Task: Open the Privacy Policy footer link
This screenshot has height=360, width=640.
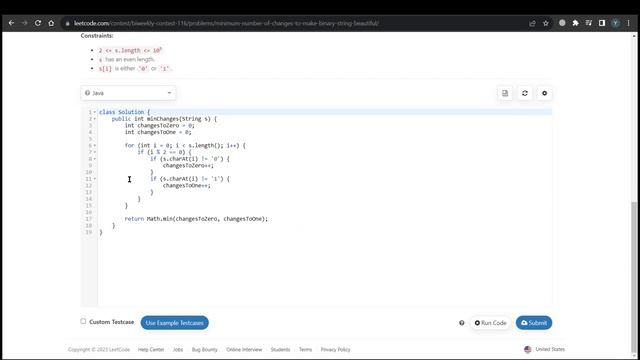Action: (336, 349)
